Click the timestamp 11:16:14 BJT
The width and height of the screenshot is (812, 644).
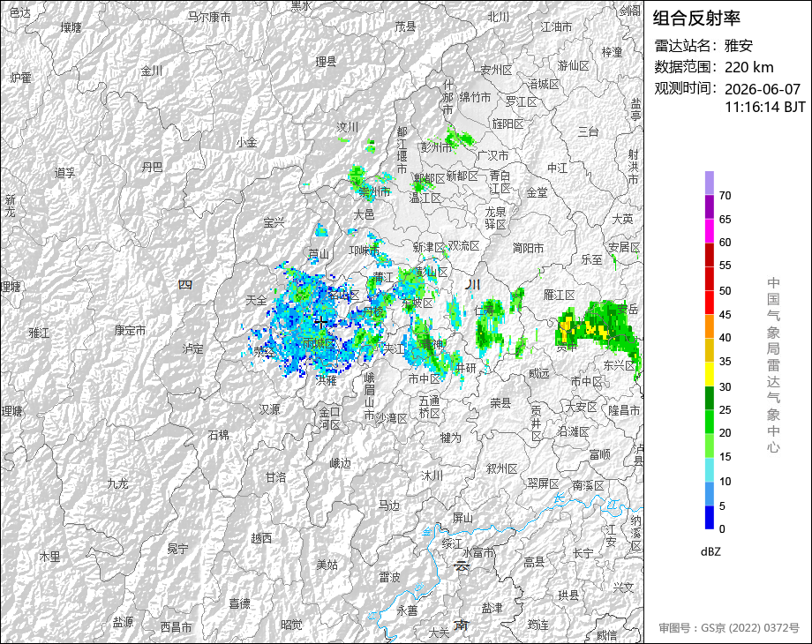click(765, 107)
